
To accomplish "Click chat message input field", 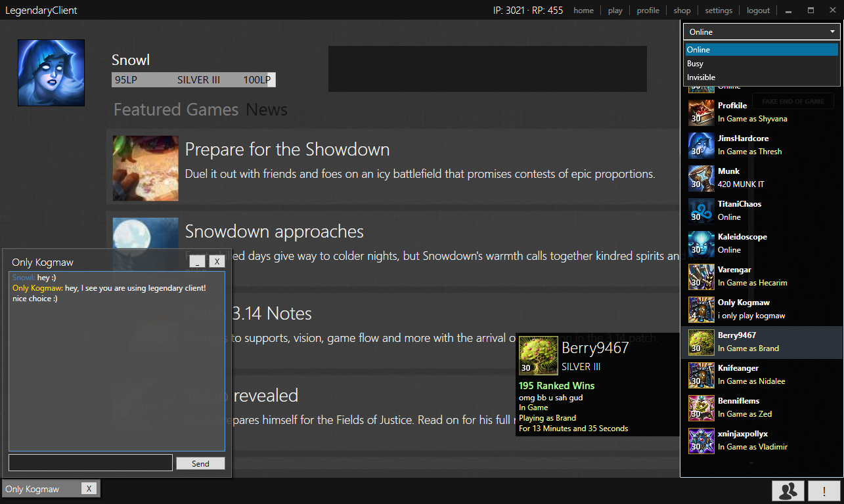I will (x=91, y=463).
